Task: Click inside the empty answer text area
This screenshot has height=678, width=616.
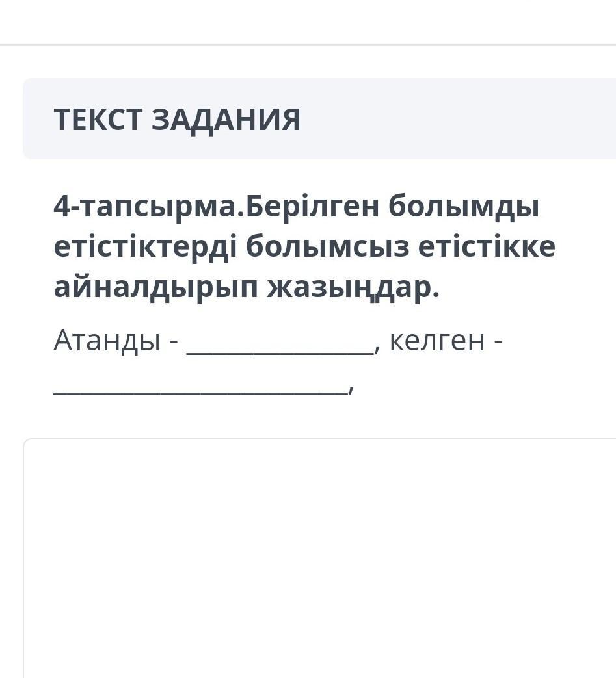Action: [x=320, y=558]
